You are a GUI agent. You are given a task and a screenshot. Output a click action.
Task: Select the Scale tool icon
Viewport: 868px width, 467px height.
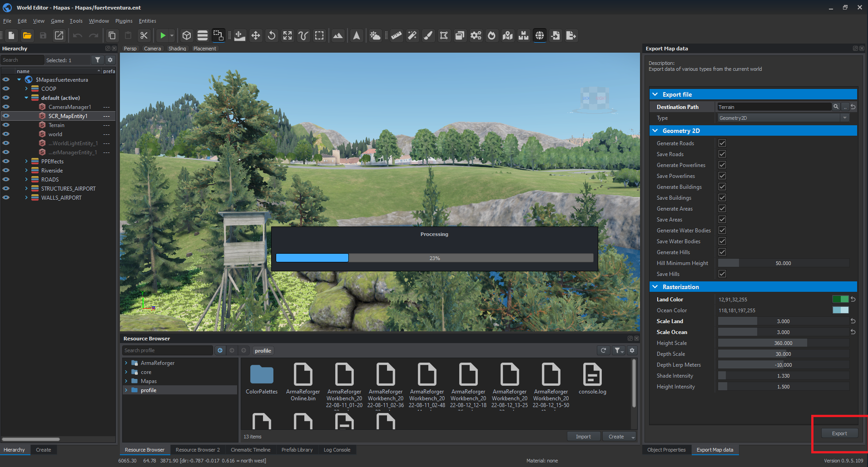coord(288,35)
